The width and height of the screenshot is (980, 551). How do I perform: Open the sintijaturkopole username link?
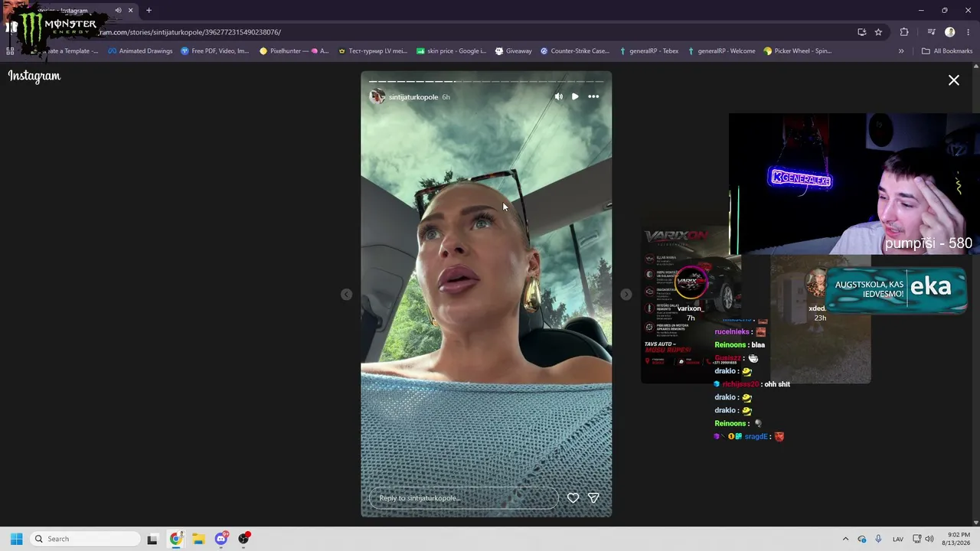(413, 97)
